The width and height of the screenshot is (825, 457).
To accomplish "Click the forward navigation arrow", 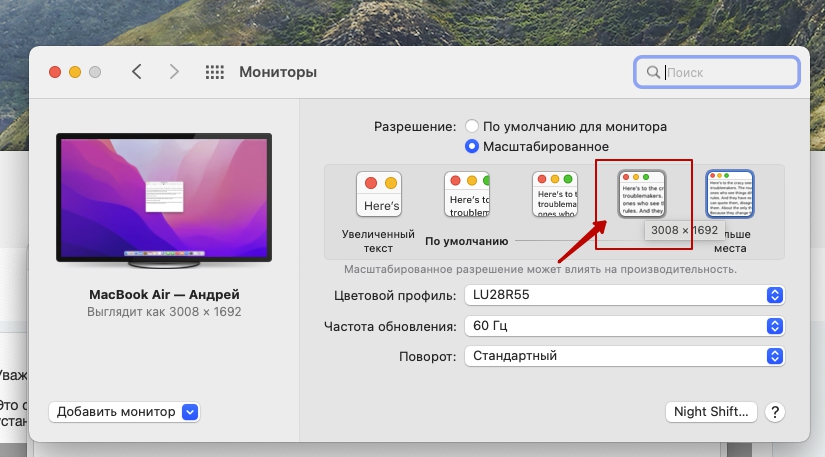I will coord(174,72).
